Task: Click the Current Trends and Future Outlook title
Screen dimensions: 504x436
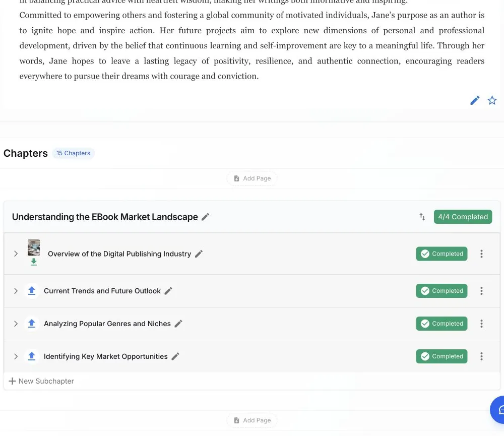Action: point(102,291)
